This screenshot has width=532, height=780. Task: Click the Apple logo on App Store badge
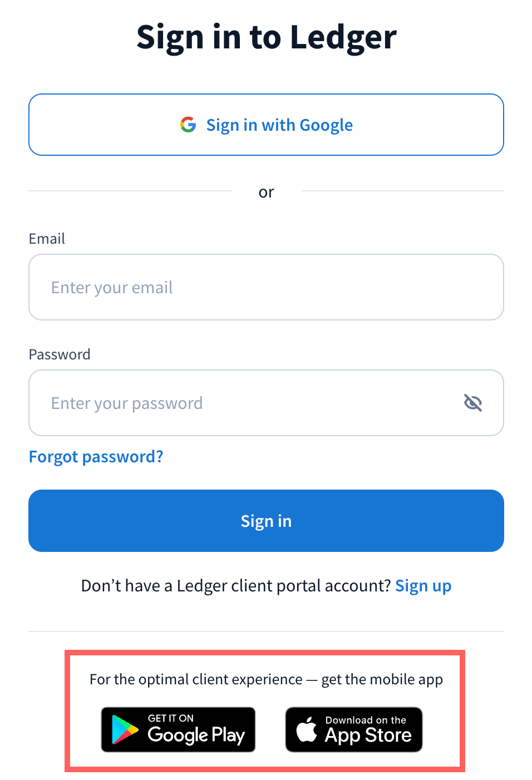307,729
